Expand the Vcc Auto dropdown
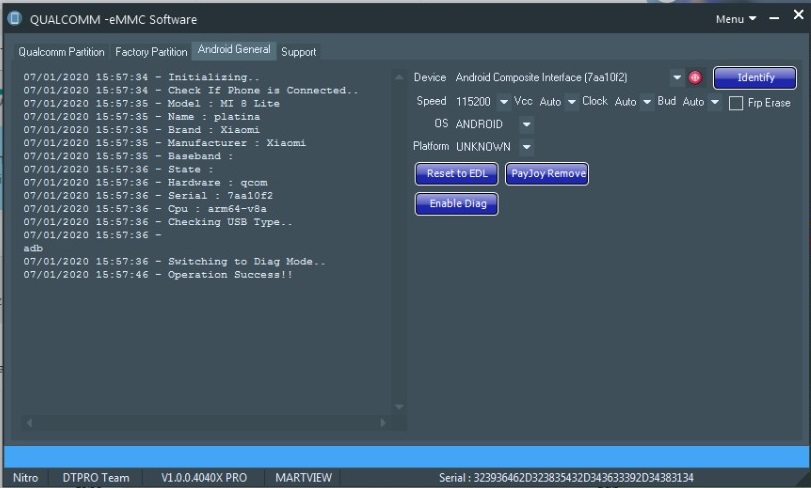The width and height of the screenshot is (811, 488). tap(571, 102)
